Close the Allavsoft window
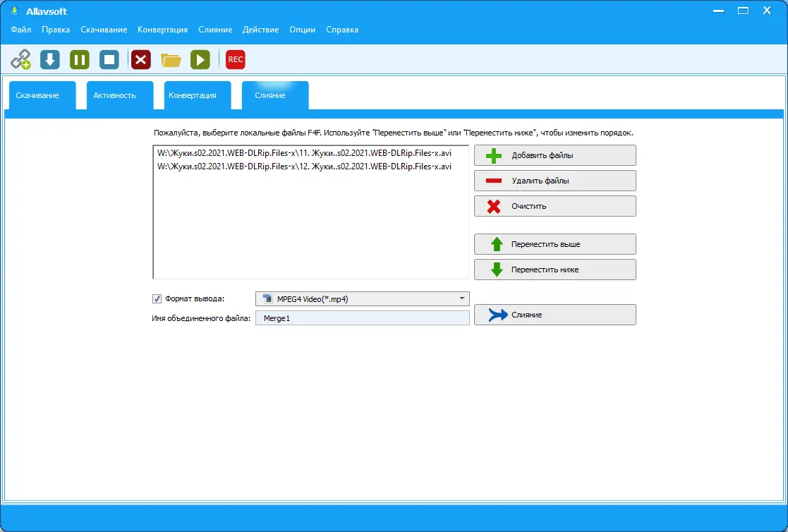Image resolution: width=788 pixels, height=532 pixels. (767, 11)
